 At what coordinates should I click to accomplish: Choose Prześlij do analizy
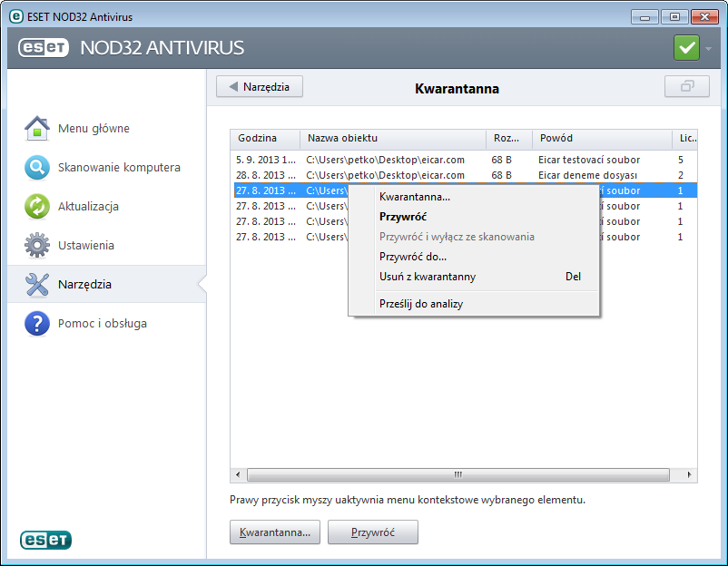click(474, 304)
